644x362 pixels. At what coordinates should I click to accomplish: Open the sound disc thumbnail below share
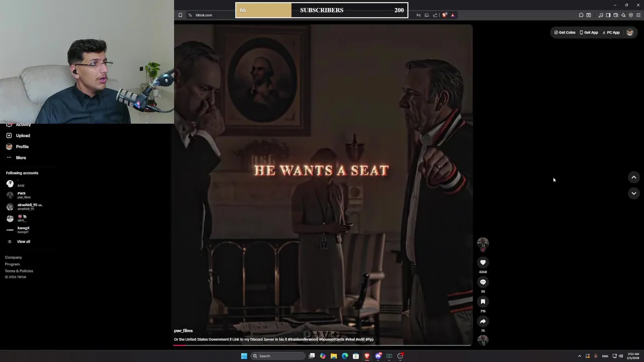coord(483,340)
